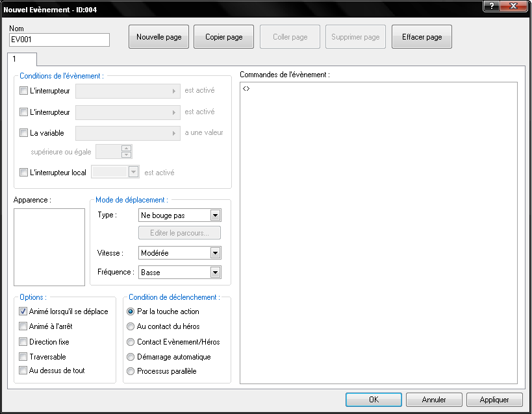
Task: Click the Supprimer page button
Action: click(355, 36)
